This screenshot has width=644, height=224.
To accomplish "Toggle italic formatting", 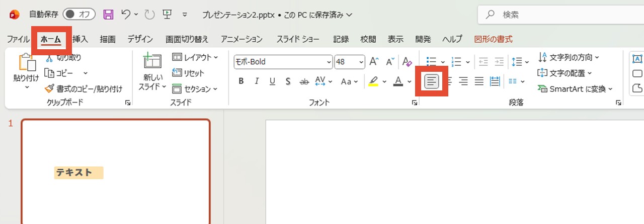I will [257, 81].
